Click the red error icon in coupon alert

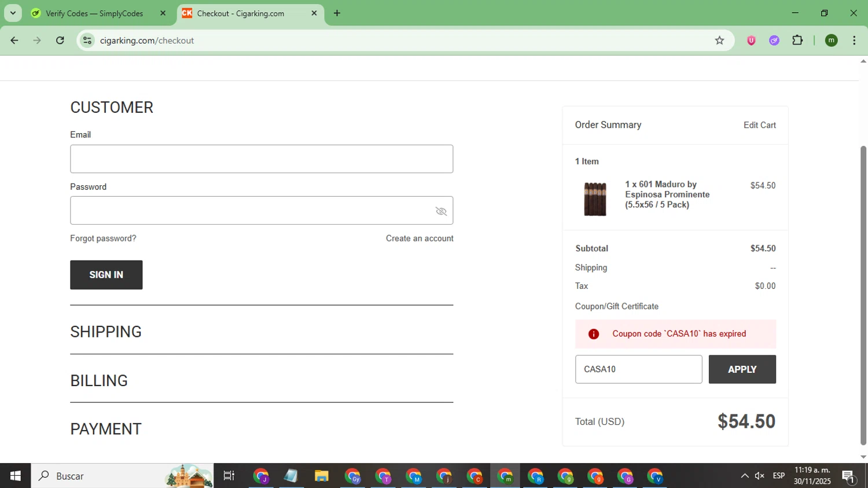(x=594, y=334)
